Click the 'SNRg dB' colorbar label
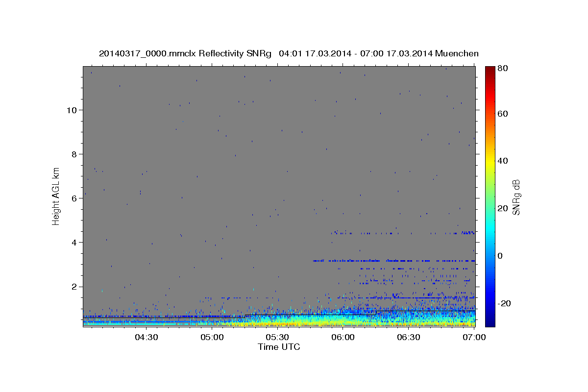Viewport: 588px width, 392px height. coord(515,197)
